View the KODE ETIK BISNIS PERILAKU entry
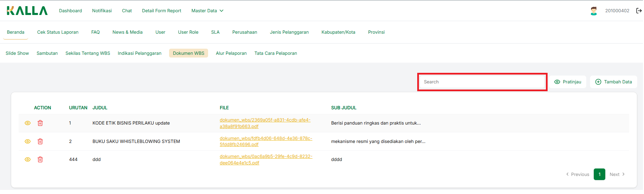The image size is (644, 194). click(x=28, y=123)
